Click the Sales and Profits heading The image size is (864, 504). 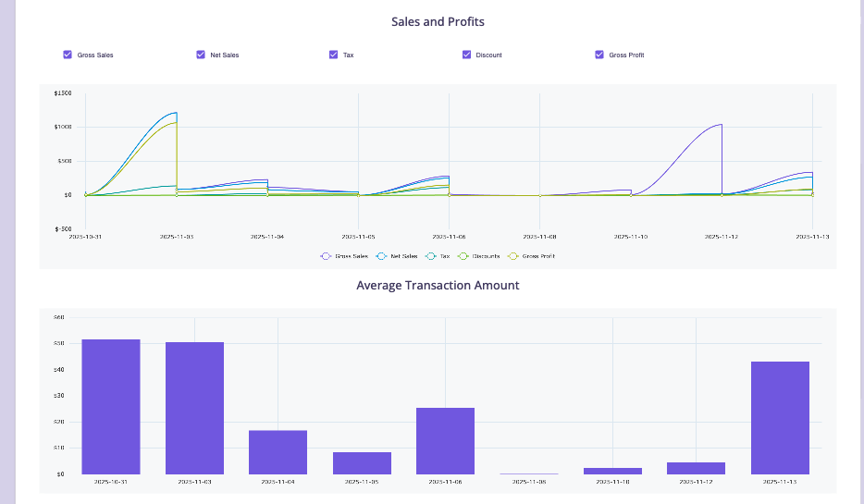click(x=438, y=21)
